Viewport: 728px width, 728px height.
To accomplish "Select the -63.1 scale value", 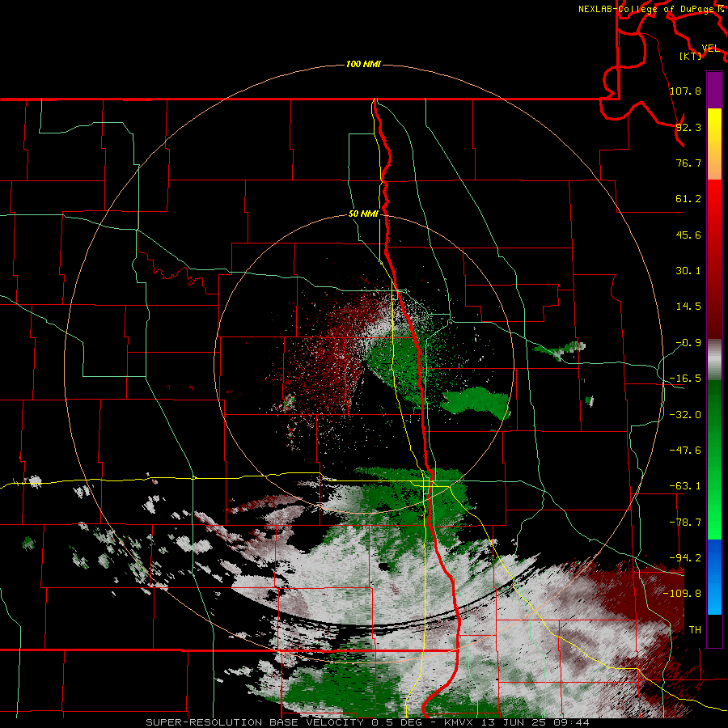I will point(685,486).
